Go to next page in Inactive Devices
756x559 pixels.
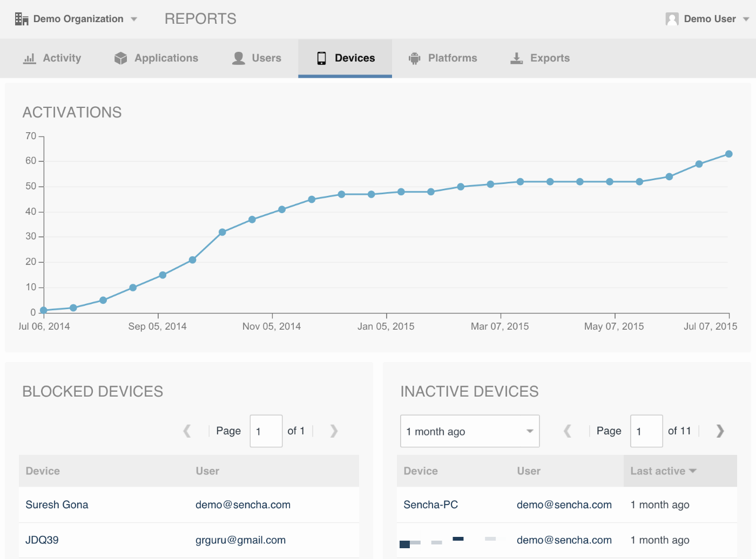[x=720, y=431]
